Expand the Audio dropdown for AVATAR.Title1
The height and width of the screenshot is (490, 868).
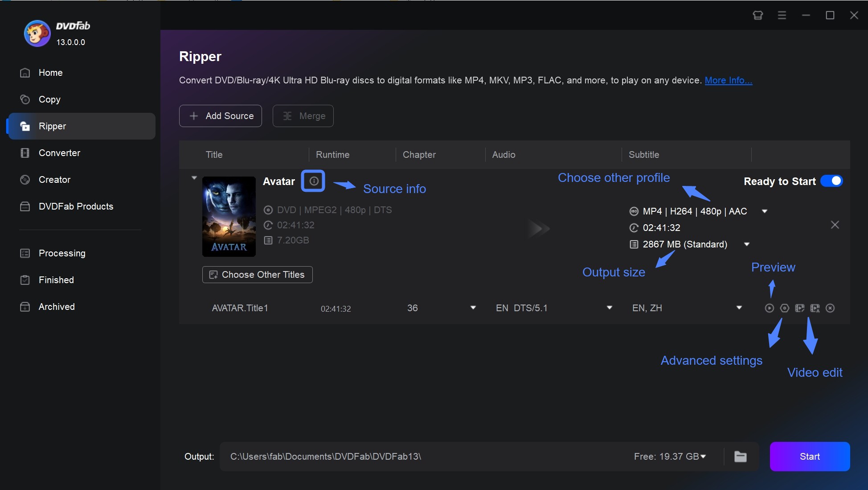coord(609,308)
